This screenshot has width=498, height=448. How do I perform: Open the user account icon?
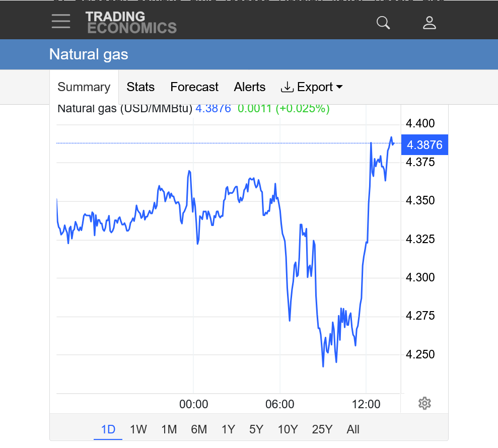(429, 23)
